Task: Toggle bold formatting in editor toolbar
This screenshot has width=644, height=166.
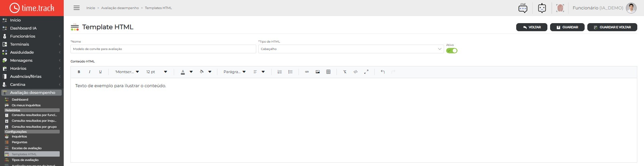Action: coord(79,72)
